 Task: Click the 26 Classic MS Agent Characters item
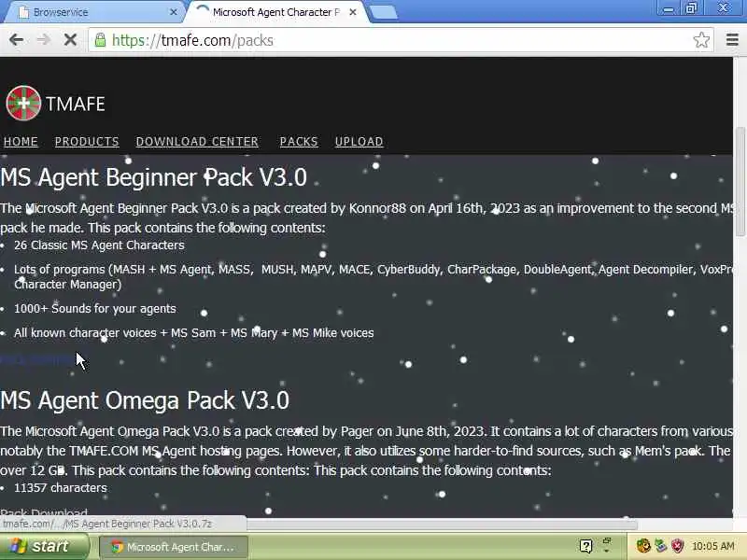click(x=99, y=245)
